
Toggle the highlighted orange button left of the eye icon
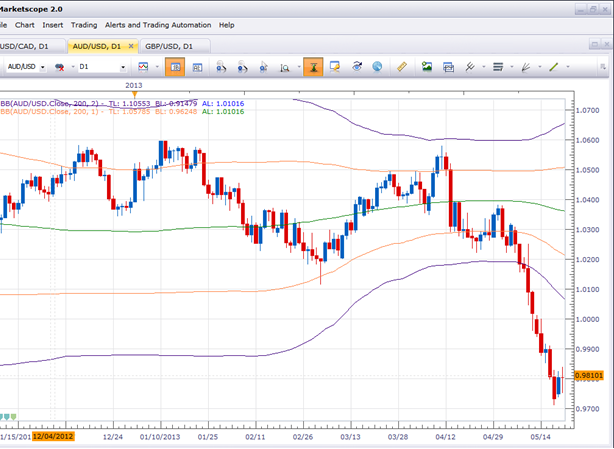[312, 67]
